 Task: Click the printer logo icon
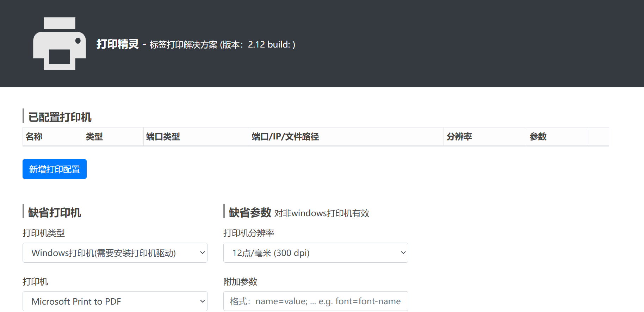tap(59, 44)
